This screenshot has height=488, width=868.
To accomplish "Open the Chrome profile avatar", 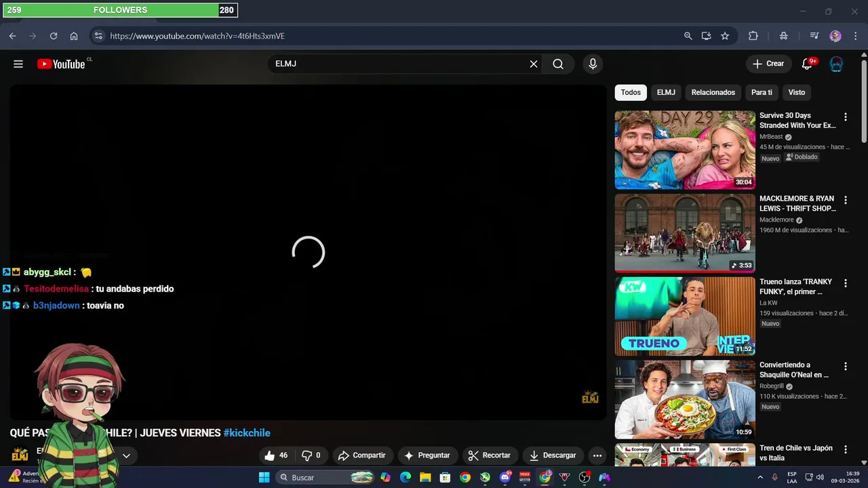I will coord(835,36).
